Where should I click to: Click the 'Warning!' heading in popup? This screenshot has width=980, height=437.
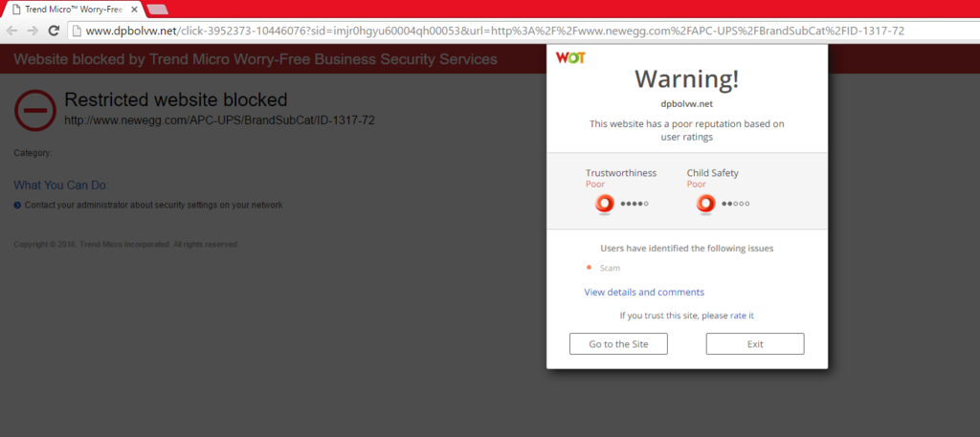tap(687, 78)
